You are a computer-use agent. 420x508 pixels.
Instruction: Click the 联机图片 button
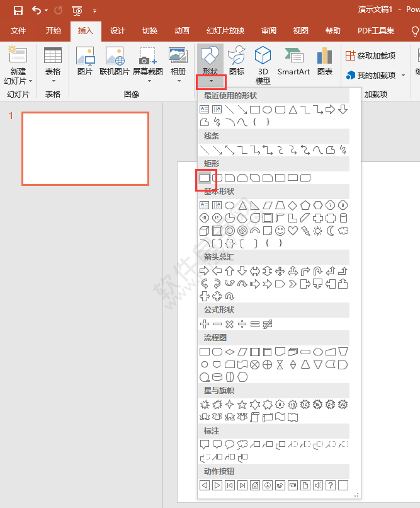tap(115, 61)
